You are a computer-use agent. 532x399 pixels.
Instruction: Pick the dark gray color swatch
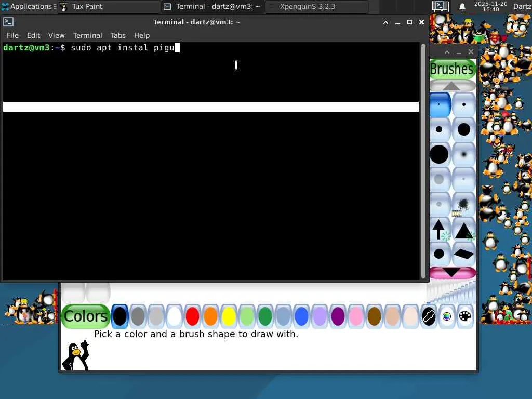pos(138,316)
